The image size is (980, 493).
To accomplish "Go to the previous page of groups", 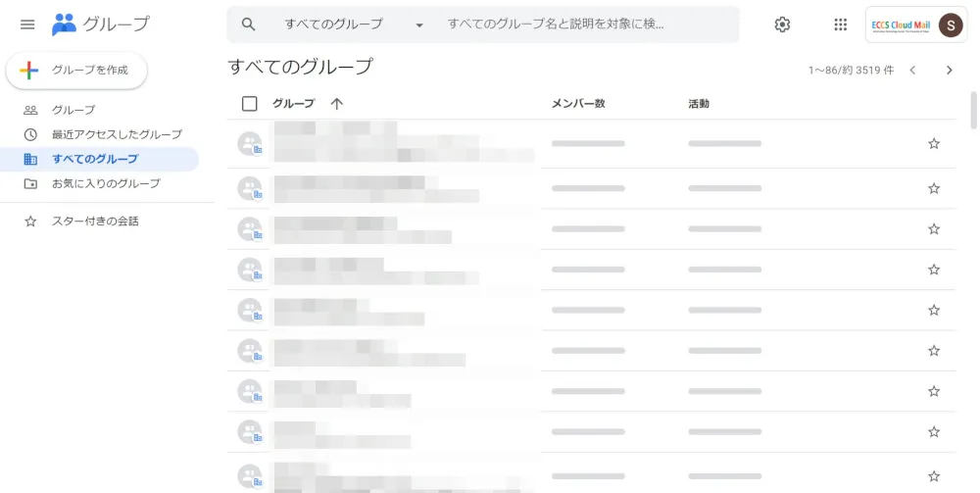I will point(913,71).
